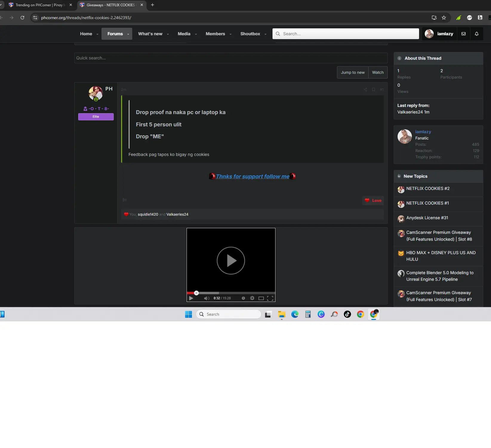Open Forums nav item
The width and height of the screenshot is (491, 448).
(115, 34)
